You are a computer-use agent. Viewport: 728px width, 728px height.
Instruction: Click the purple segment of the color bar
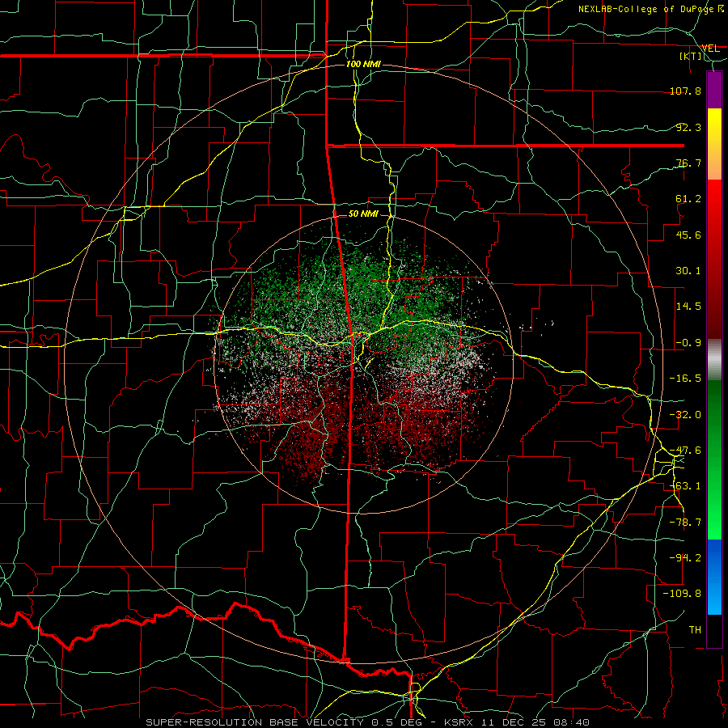(x=714, y=90)
